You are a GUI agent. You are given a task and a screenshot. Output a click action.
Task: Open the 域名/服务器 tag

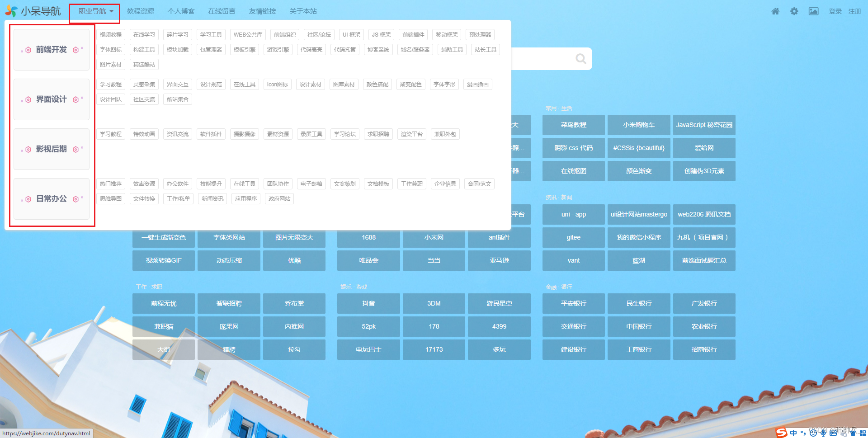[x=415, y=50]
